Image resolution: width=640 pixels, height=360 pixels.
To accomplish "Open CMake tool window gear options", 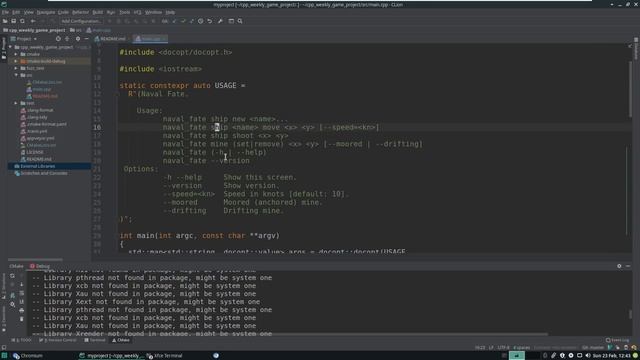I will 619,266.
